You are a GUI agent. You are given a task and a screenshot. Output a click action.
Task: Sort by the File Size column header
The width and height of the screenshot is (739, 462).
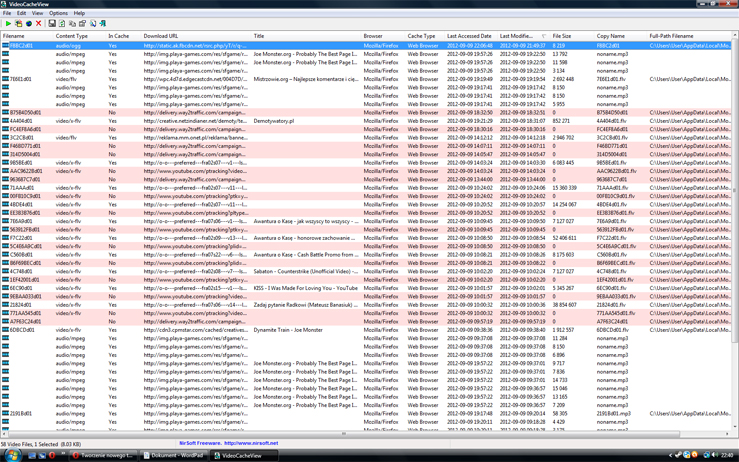[x=573, y=36]
